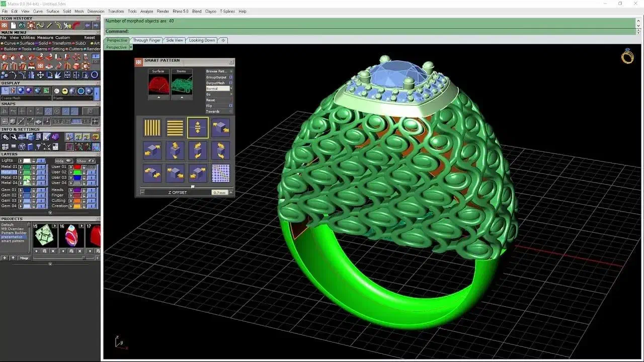Image resolution: width=644 pixels, height=362 pixels.
Task: Click the dotted grid pattern icon
Action: (x=220, y=173)
